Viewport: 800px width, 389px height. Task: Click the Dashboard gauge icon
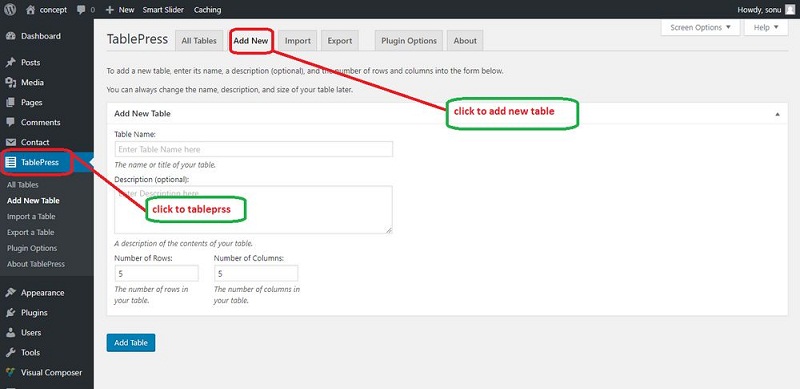tap(11, 36)
